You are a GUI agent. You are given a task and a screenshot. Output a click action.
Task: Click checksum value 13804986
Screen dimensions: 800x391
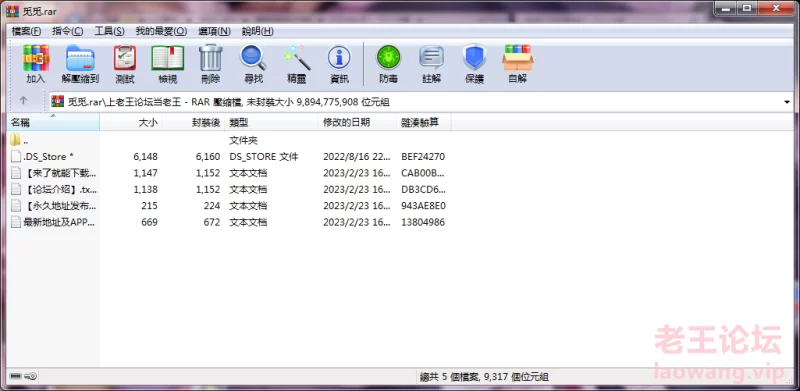[x=423, y=222]
